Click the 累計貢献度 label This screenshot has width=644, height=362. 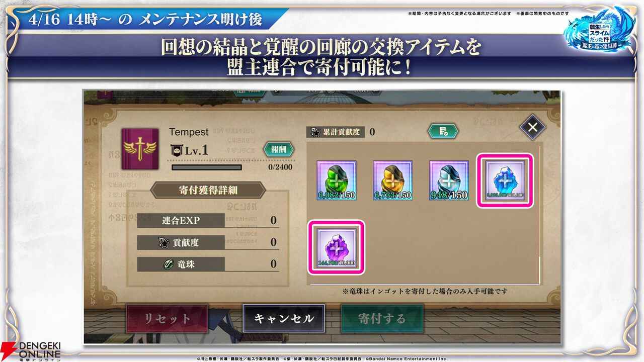[x=335, y=132]
